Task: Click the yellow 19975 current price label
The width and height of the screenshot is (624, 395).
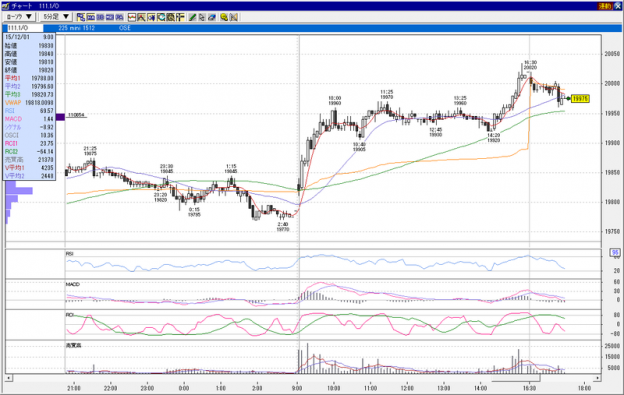Action: [x=580, y=99]
